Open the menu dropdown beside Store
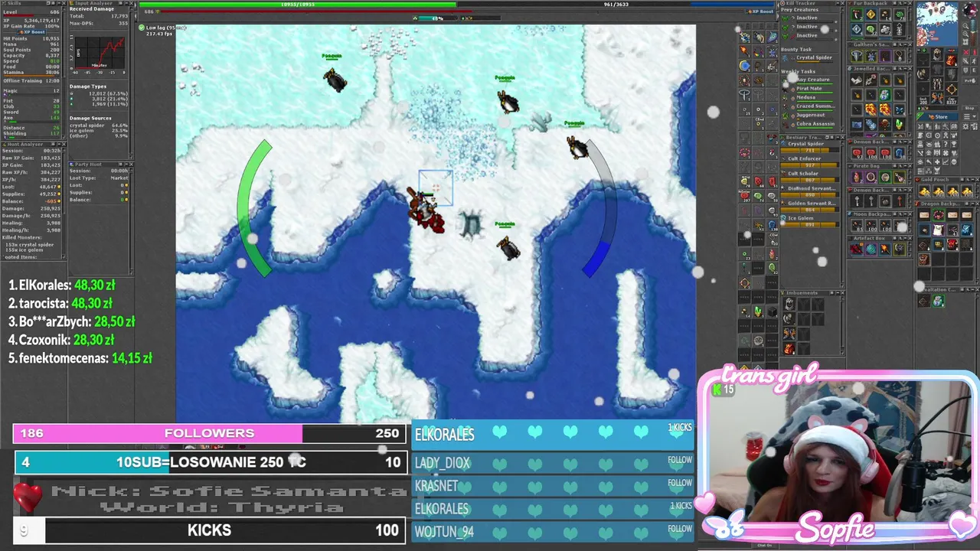This screenshot has height=551, width=980. pos(970,116)
